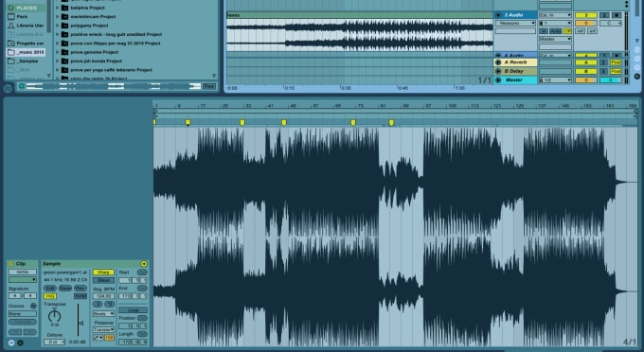644x352 pixels.
Task: Solo the 3 Audio track
Action: [604, 15]
